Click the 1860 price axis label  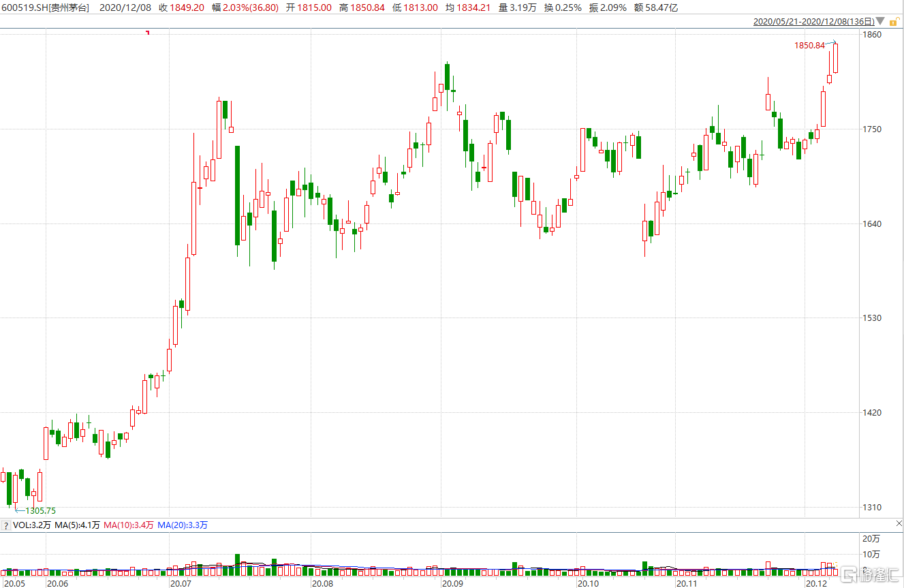[873, 34]
